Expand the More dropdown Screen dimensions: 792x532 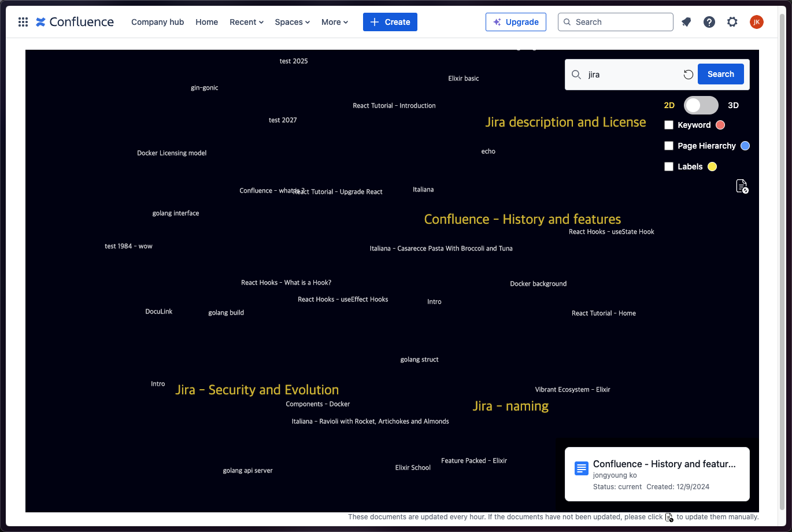click(x=335, y=22)
